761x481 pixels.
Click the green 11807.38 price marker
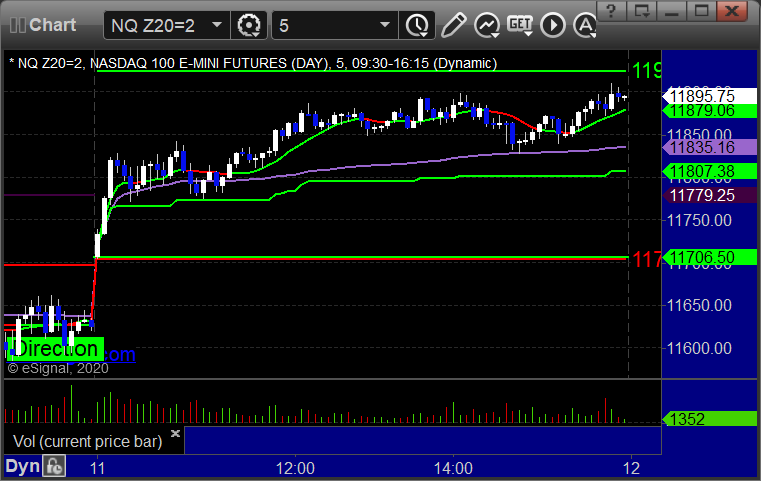(x=709, y=171)
